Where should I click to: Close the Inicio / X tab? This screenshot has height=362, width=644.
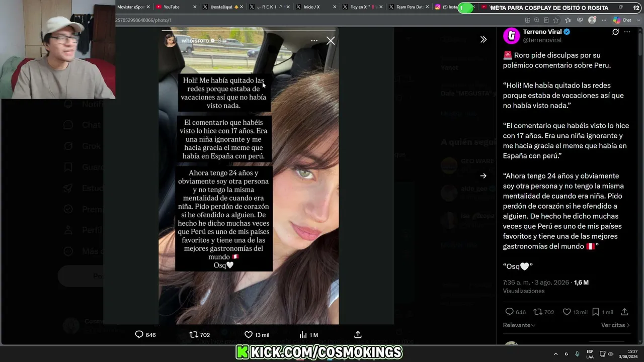tap(334, 7)
